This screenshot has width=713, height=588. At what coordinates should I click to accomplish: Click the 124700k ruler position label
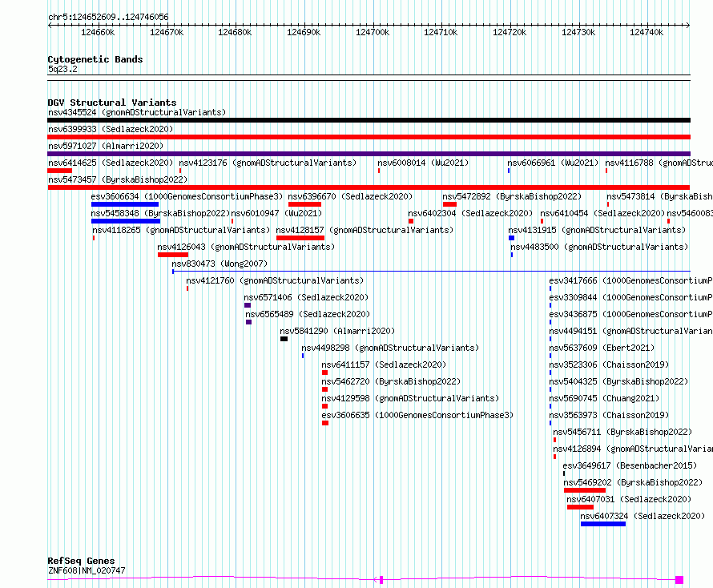click(373, 32)
